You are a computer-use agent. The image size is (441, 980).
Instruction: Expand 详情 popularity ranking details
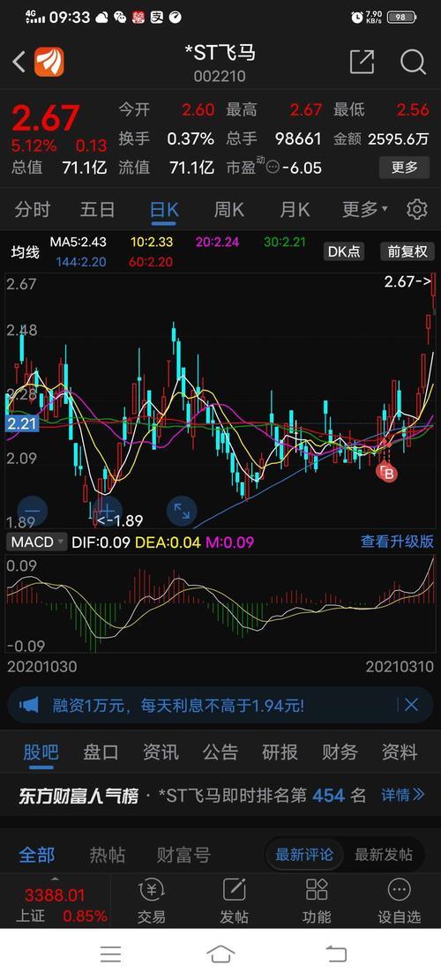(403, 795)
